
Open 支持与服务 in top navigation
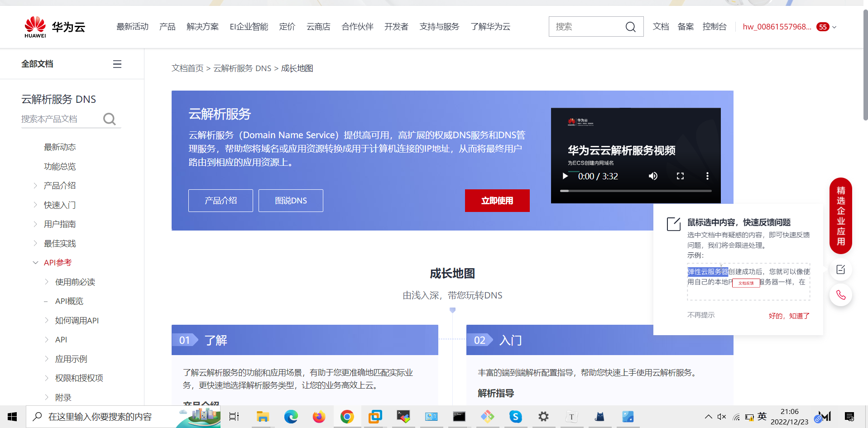[439, 27]
